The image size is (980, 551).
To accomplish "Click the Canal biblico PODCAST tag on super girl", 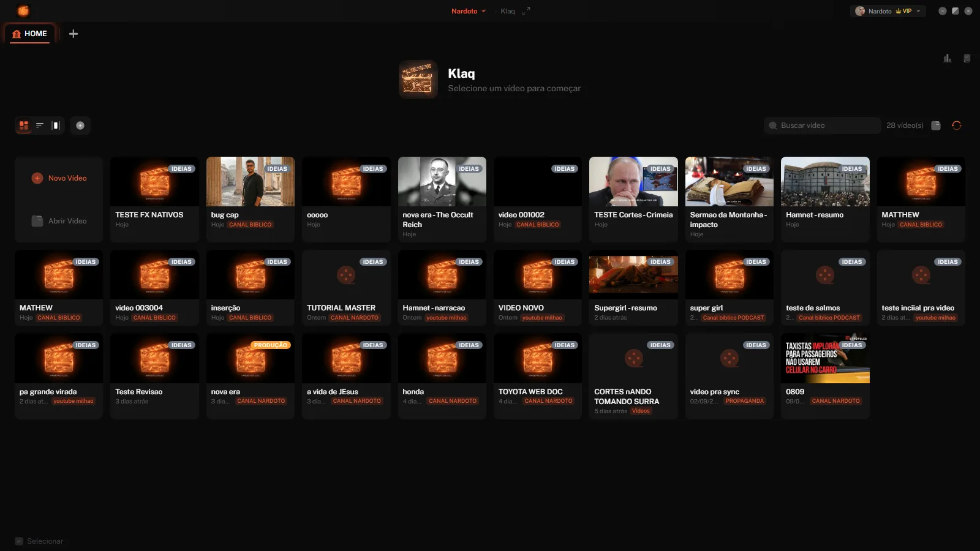I will tap(733, 318).
